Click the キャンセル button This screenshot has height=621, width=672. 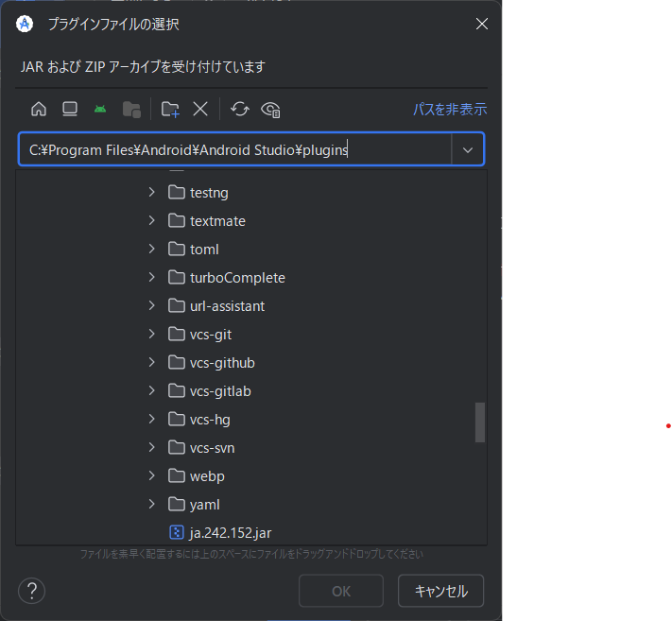coord(441,591)
